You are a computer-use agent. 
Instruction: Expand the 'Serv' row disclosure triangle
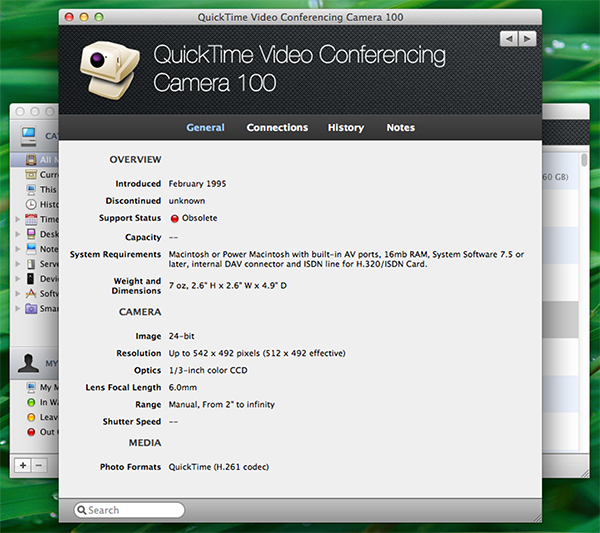click(18, 264)
